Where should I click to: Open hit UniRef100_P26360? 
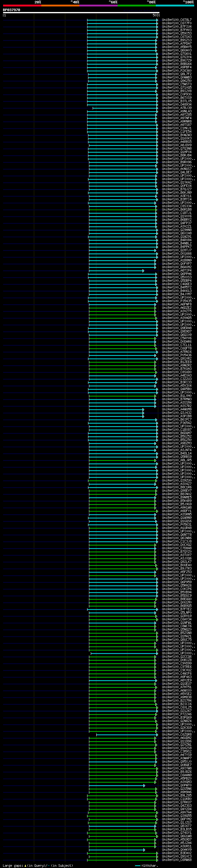[176, 71]
